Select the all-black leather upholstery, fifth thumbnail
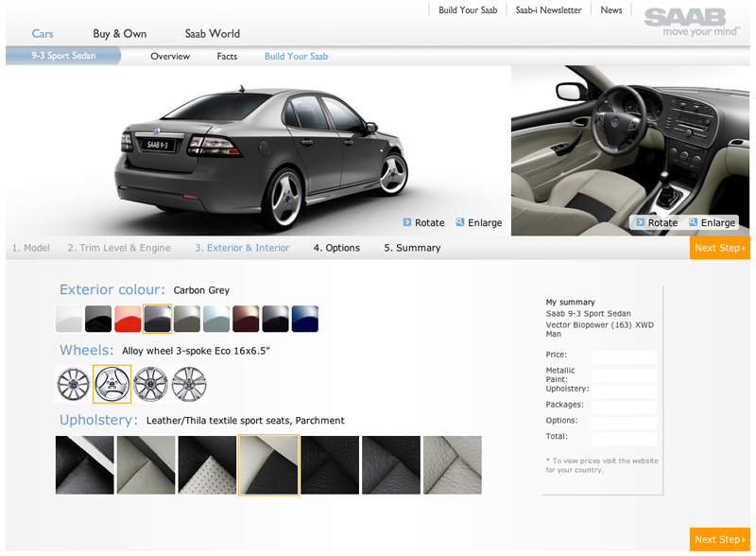Viewport: 756px width, 556px height. (330, 465)
